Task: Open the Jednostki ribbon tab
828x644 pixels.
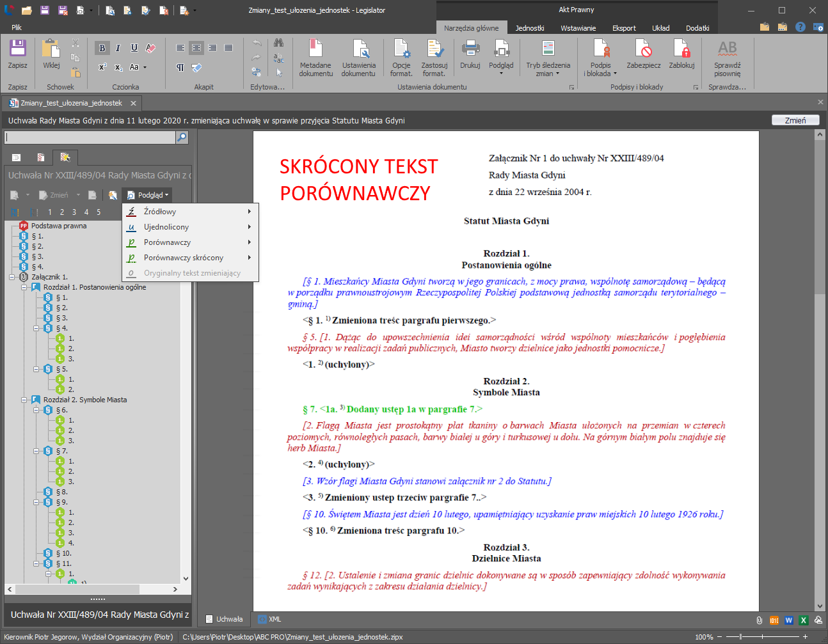Action: [x=530, y=28]
